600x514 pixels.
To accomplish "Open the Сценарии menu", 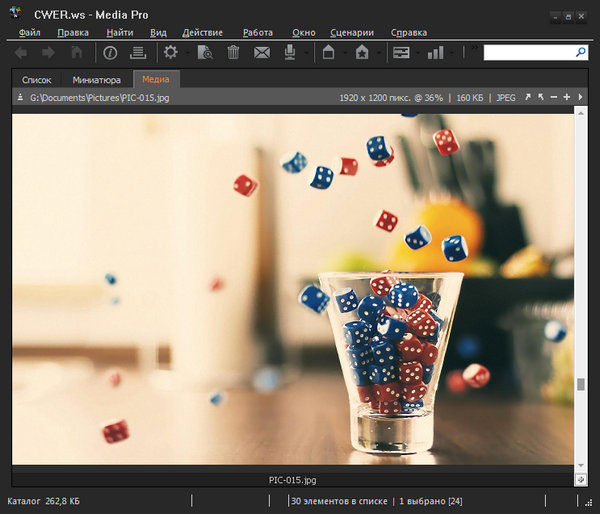I will coord(352,33).
